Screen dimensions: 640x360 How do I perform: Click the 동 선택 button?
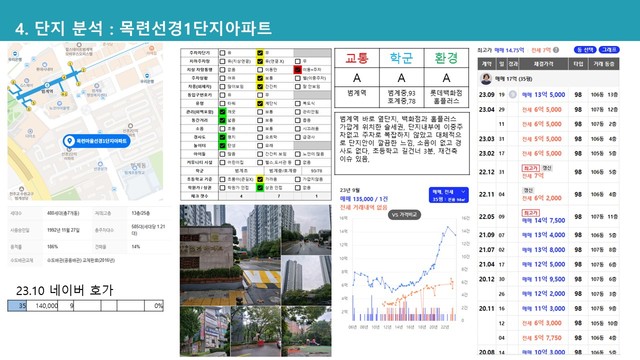point(585,50)
